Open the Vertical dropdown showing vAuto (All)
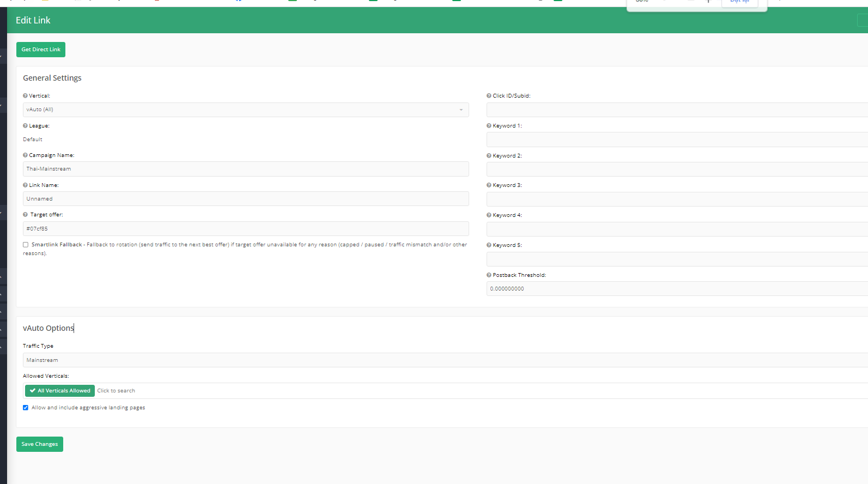The height and width of the screenshot is (484, 868). coord(246,110)
